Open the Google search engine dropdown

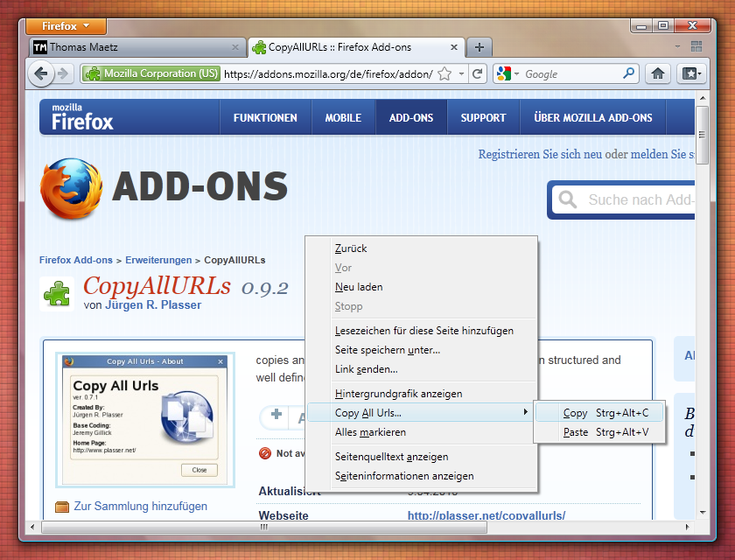tap(507, 74)
